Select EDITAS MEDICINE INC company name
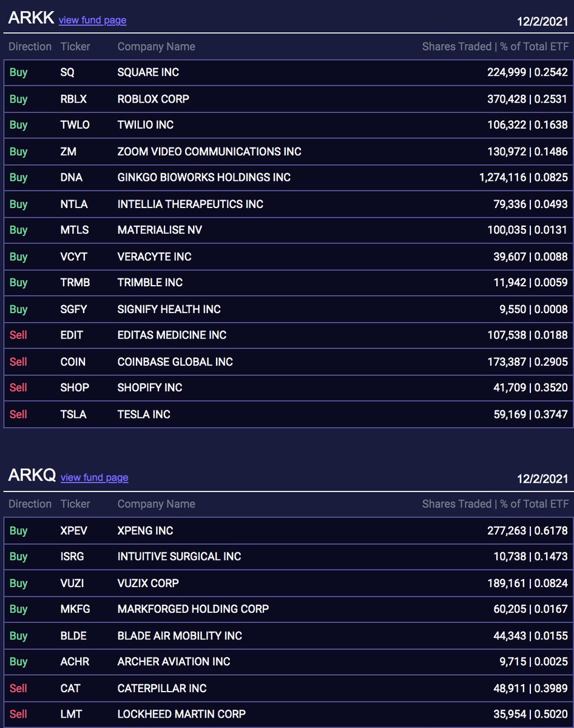574x728 pixels. click(172, 335)
